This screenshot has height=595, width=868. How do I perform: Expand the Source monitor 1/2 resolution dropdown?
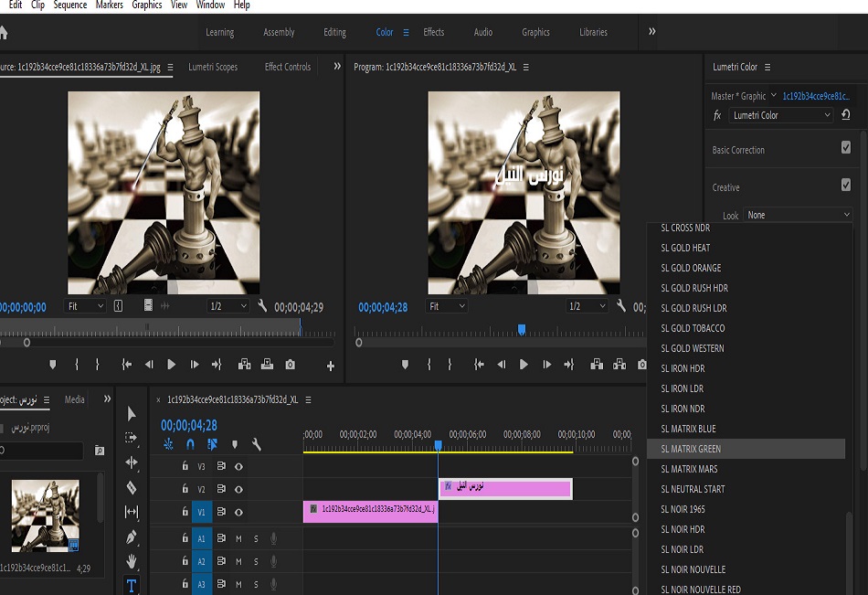pyautogui.click(x=227, y=307)
